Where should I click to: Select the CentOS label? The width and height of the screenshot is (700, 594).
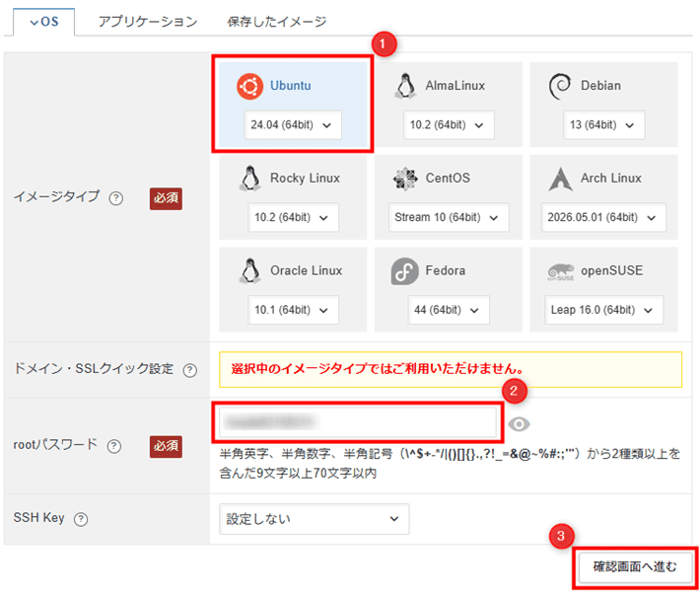[x=448, y=178]
